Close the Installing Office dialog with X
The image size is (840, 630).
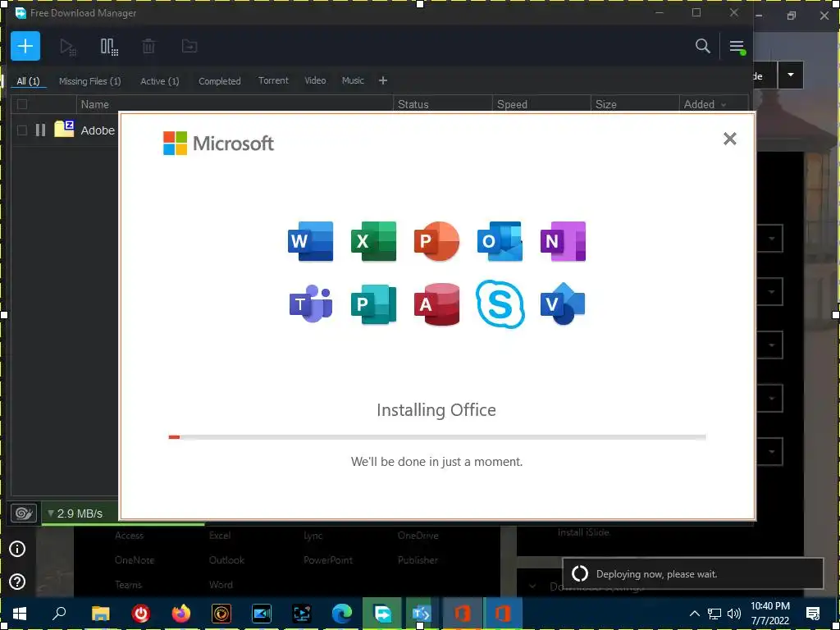tap(729, 139)
